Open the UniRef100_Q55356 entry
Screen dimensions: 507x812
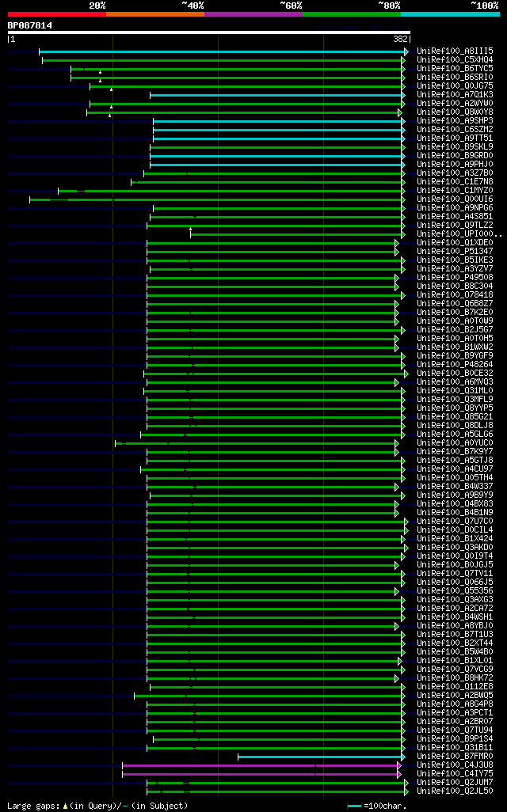pyautogui.click(x=455, y=591)
